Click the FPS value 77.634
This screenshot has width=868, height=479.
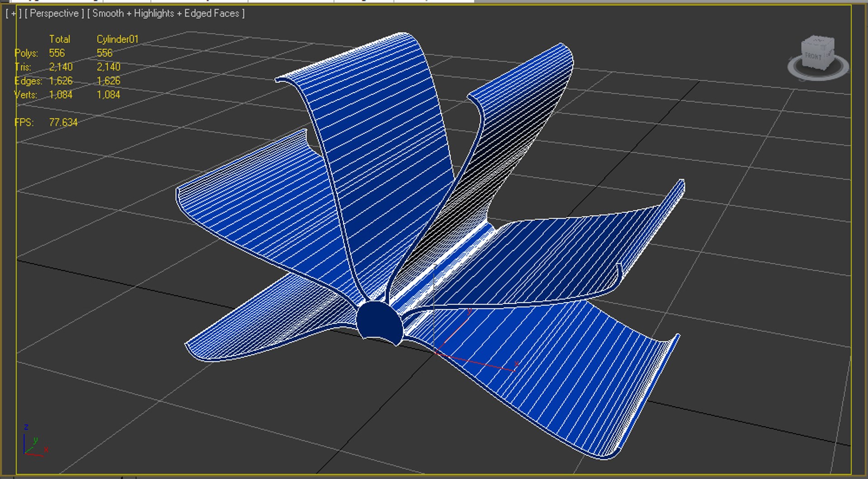63,122
